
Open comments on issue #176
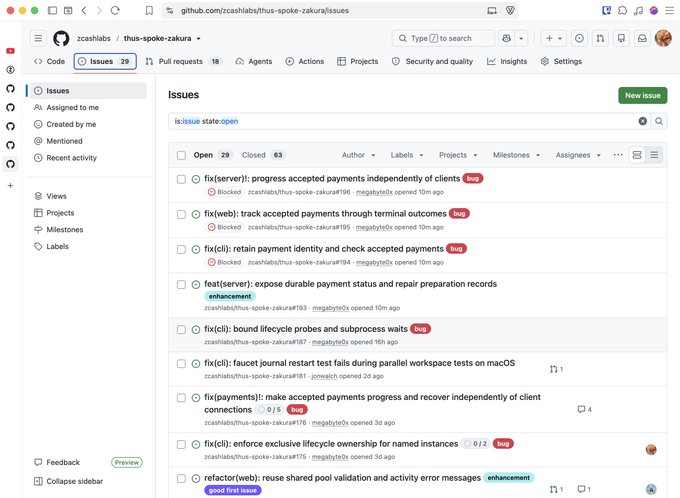click(585, 409)
